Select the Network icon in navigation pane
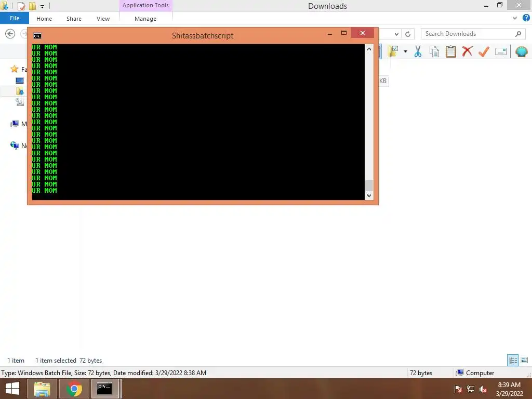The width and height of the screenshot is (532, 399). pos(14,145)
